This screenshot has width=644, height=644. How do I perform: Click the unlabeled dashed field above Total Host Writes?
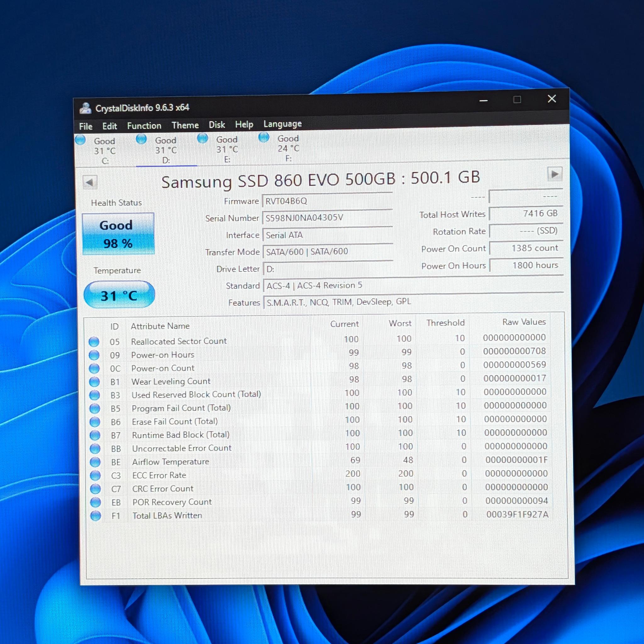pyautogui.click(x=526, y=196)
